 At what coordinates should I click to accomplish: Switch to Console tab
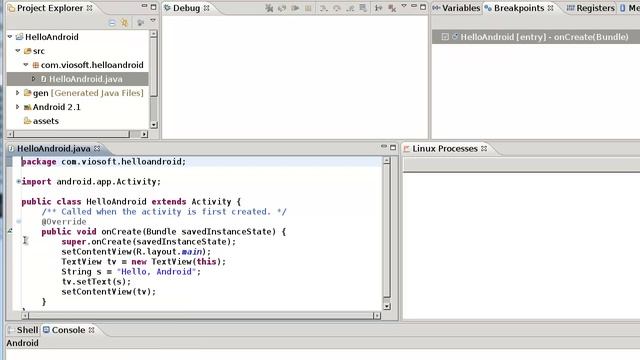point(68,330)
